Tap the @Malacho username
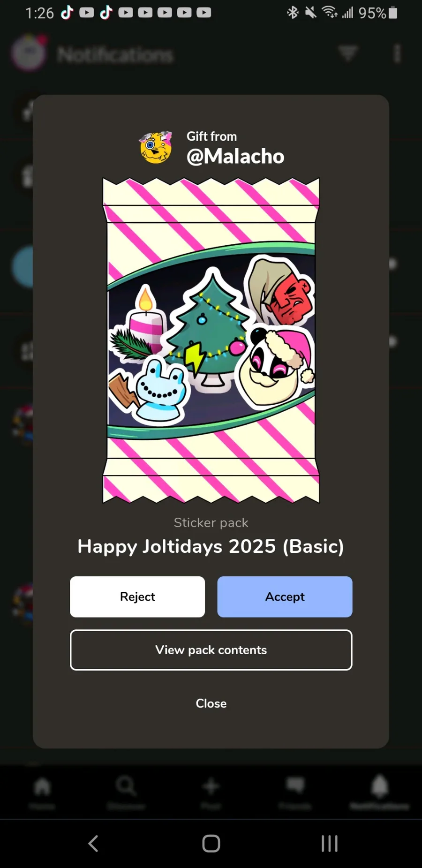 (x=235, y=157)
